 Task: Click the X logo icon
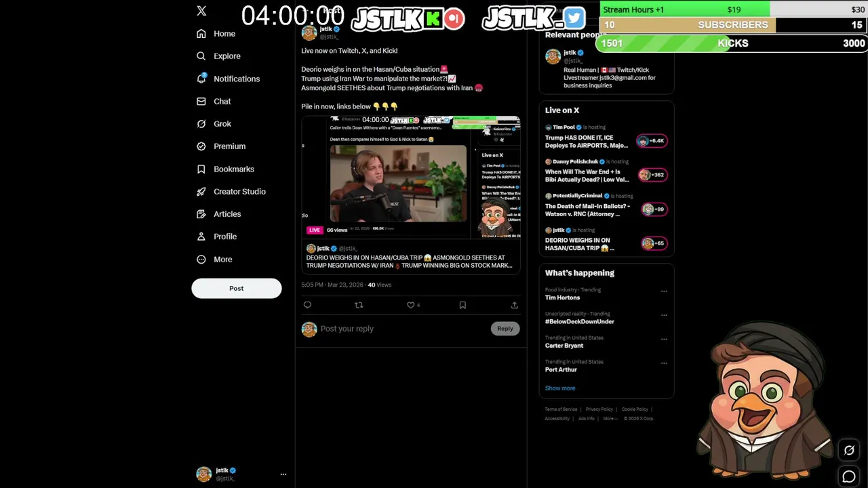(201, 11)
